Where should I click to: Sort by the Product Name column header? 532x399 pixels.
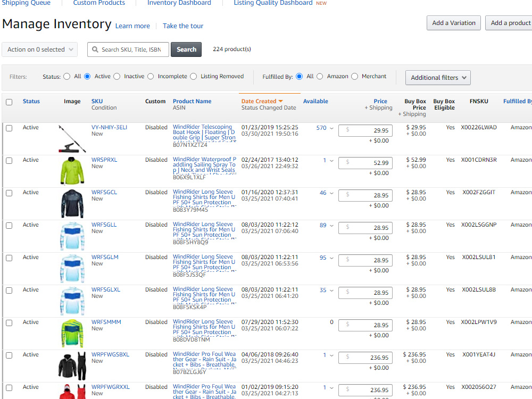tap(192, 101)
